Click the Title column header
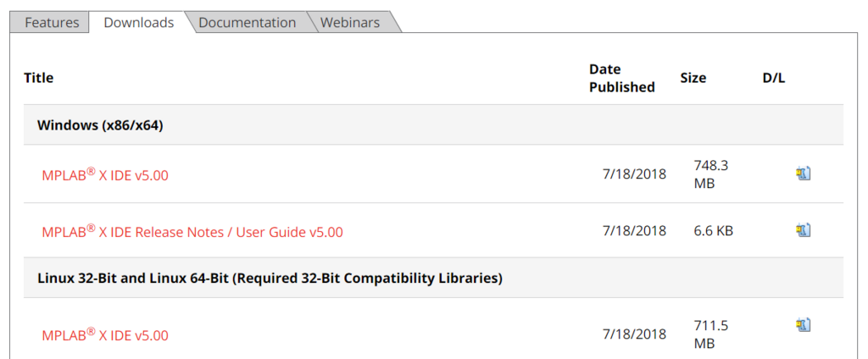868x359 pixels. pyautogui.click(x=39, y=78)
